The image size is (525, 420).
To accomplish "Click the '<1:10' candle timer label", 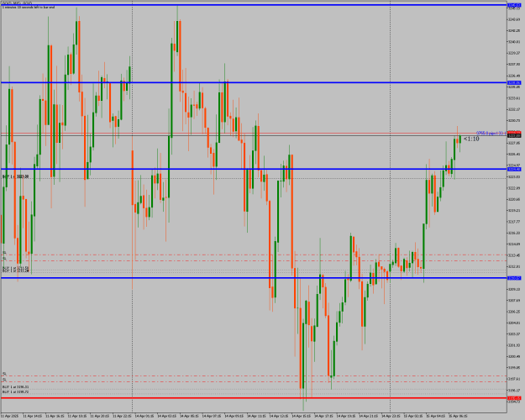I will click(471, 139).
